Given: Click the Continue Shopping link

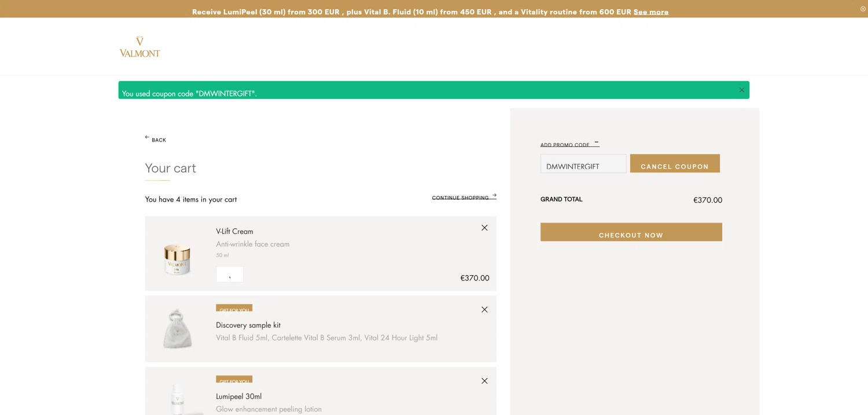Looking at the screenshot, I should (x=464, y=197).
